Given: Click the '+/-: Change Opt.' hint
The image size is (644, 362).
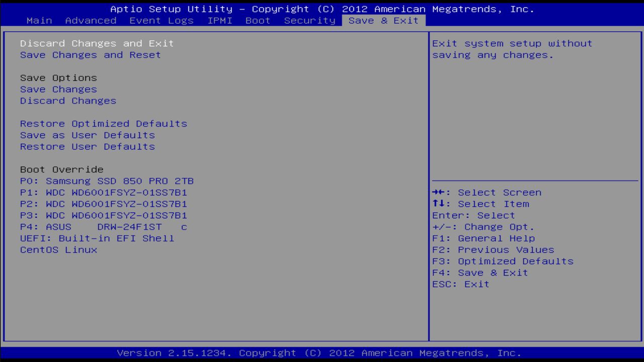Looking at the screenshot, I should click(x=484, y=227).
